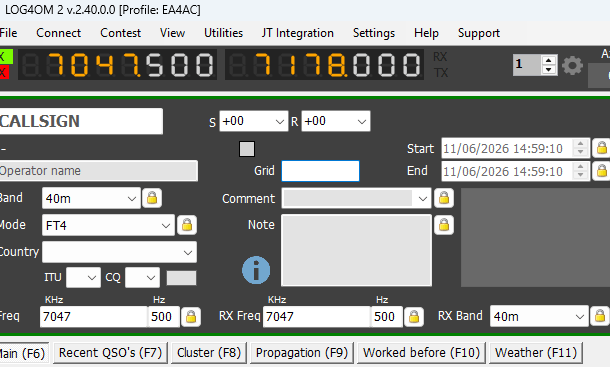Click the Grid locator field
The height and width of the screenshot is (367, 610).
pyautogui.click(x=320, y=171)
